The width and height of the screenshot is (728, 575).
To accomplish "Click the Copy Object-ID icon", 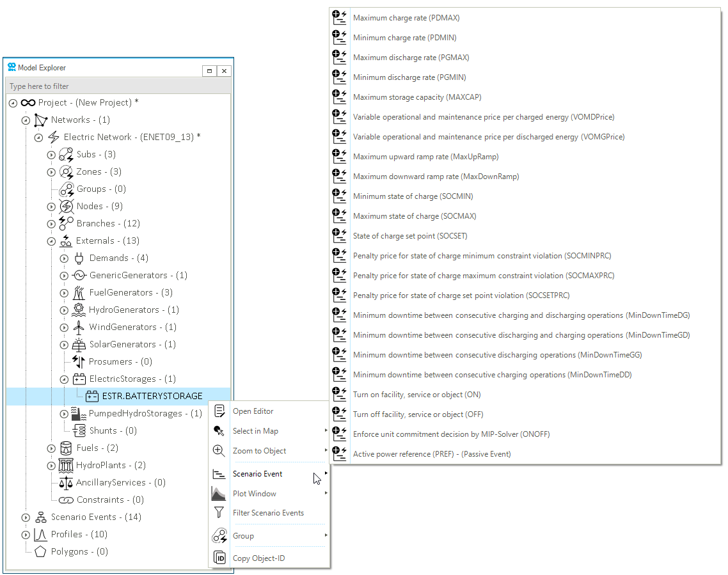I will 219,558.
